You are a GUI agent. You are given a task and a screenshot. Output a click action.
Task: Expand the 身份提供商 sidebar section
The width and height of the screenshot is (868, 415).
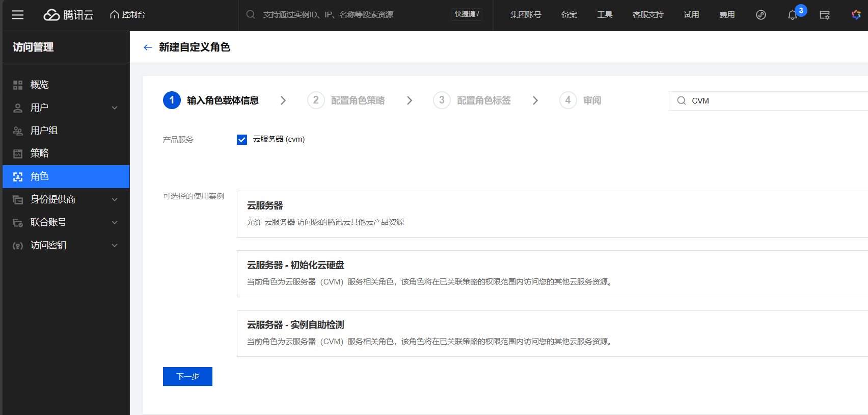(x=66, y=199)
